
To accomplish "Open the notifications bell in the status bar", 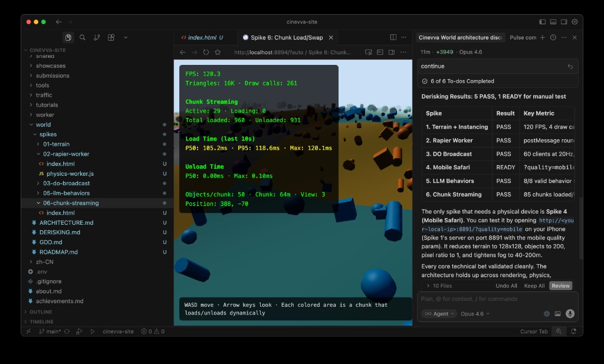I will coord(573,332).
